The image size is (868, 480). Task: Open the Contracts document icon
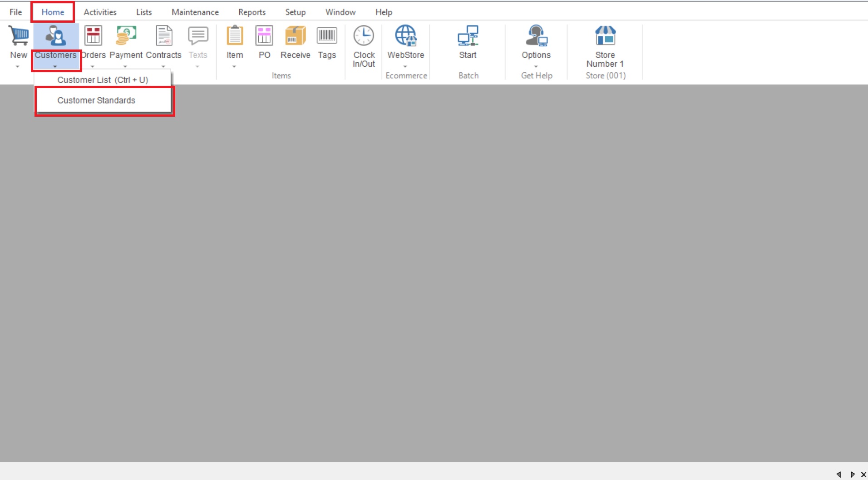click(x=164, y=35)
